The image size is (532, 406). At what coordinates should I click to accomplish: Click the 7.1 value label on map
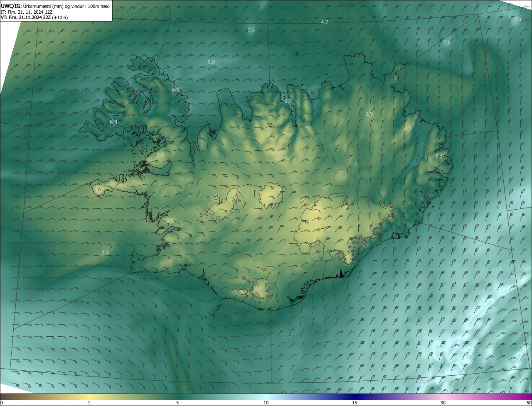tap(446, 43)
